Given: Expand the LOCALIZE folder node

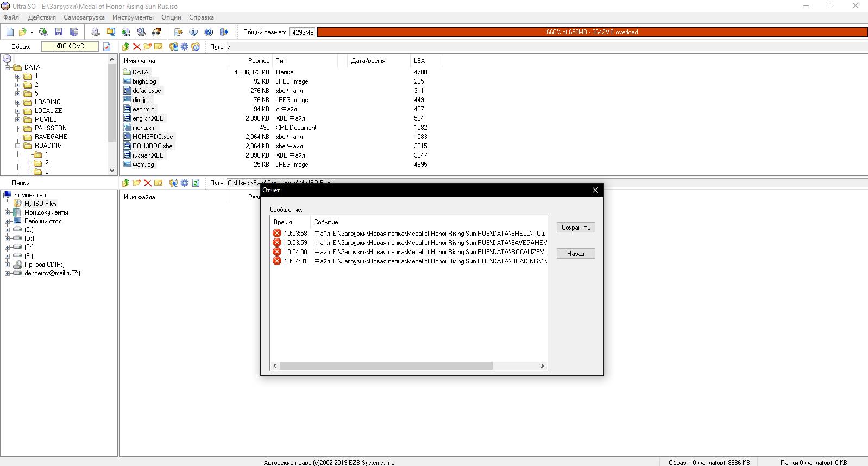Looking at the screenshot, I should [18, 111].
